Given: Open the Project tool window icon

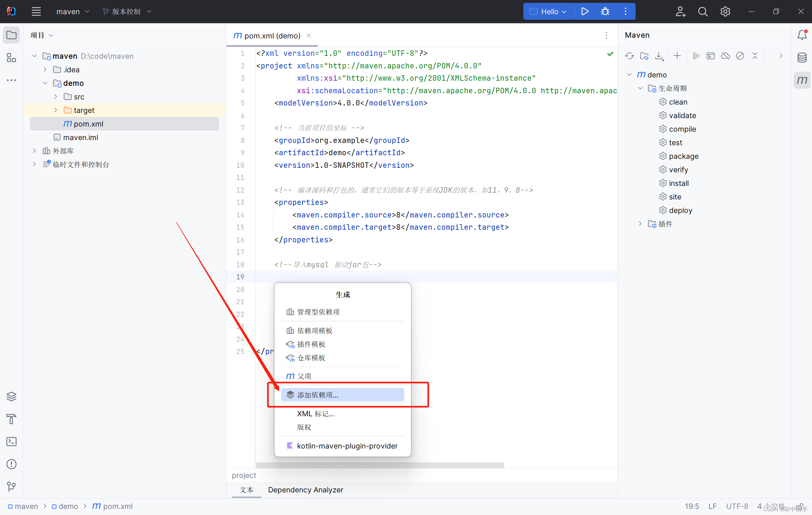Looking at the screenshot, I should point(12,35).
